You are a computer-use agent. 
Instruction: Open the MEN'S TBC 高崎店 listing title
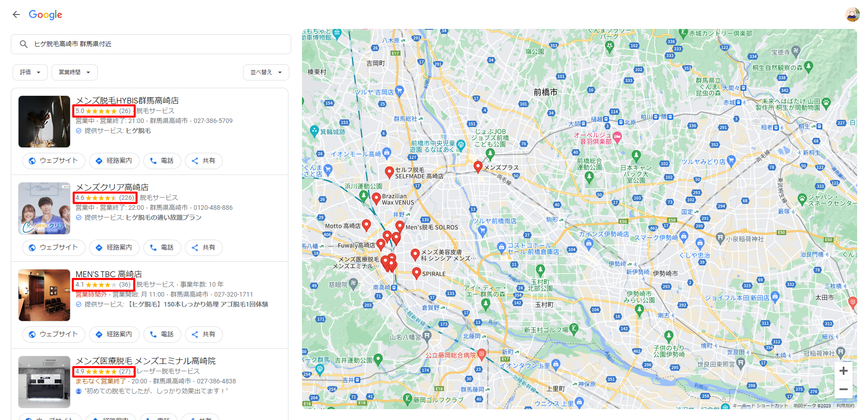point(108,274)
